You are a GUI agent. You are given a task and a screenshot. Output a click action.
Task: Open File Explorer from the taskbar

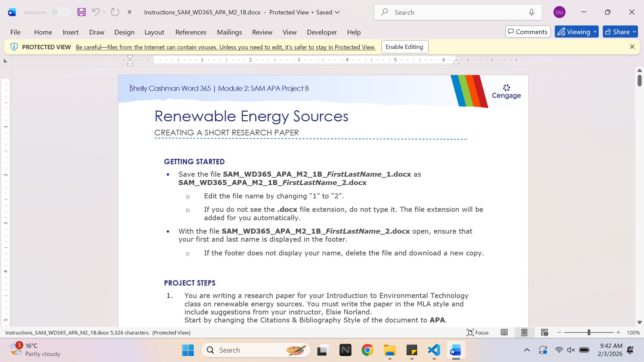click(390, 350)
